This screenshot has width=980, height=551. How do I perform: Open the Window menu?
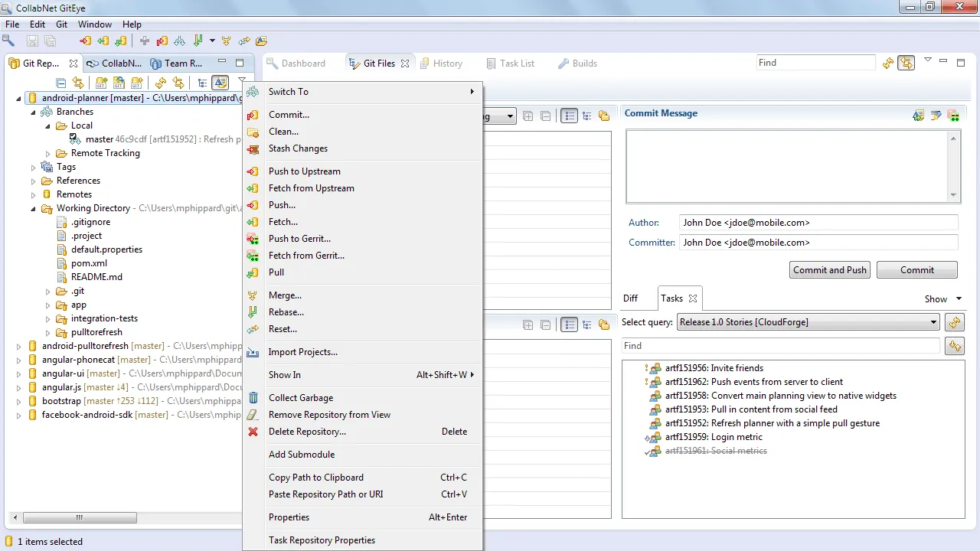[94, 24]
